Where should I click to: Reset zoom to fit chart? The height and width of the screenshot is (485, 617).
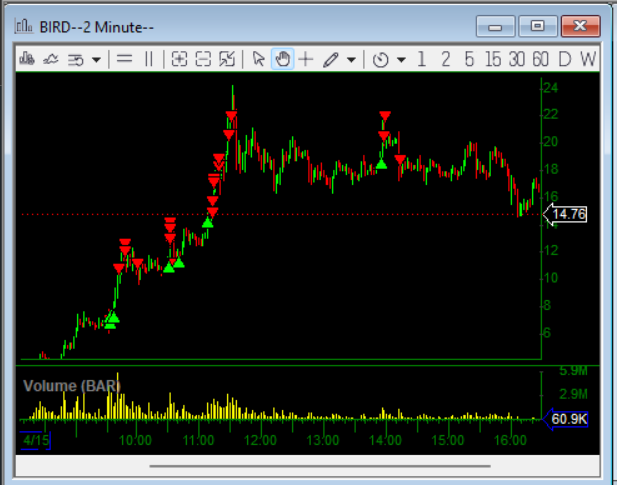[x=227, y=59]
